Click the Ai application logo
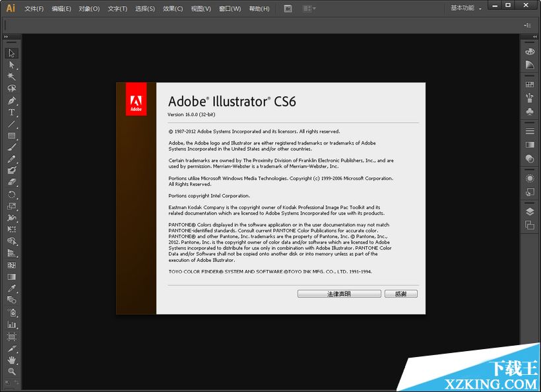 11,8
